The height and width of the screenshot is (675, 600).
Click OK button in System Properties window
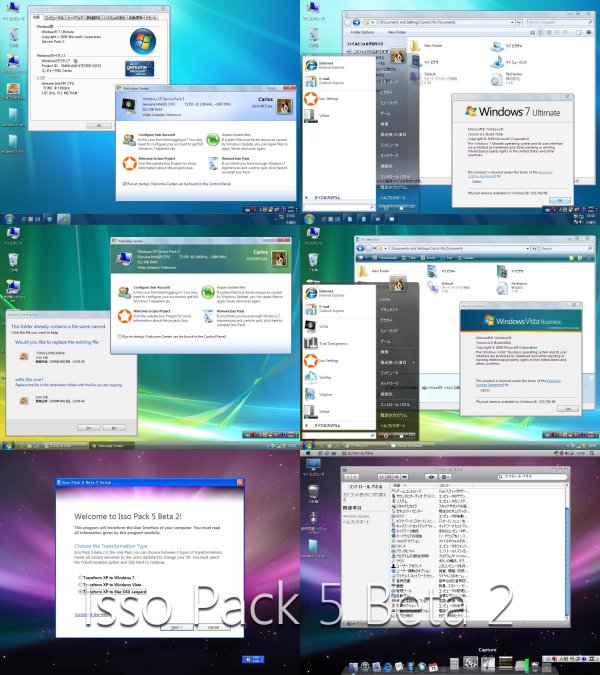click(99, 126)
